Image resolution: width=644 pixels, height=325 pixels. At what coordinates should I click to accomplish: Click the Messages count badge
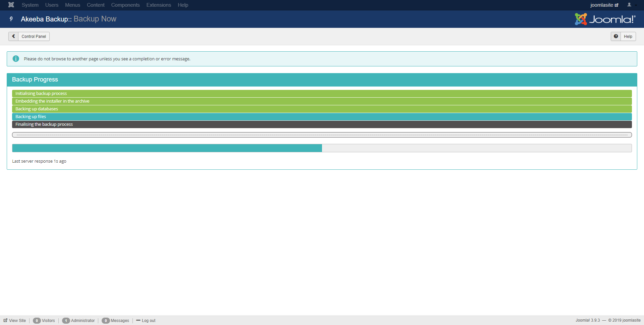106,321
